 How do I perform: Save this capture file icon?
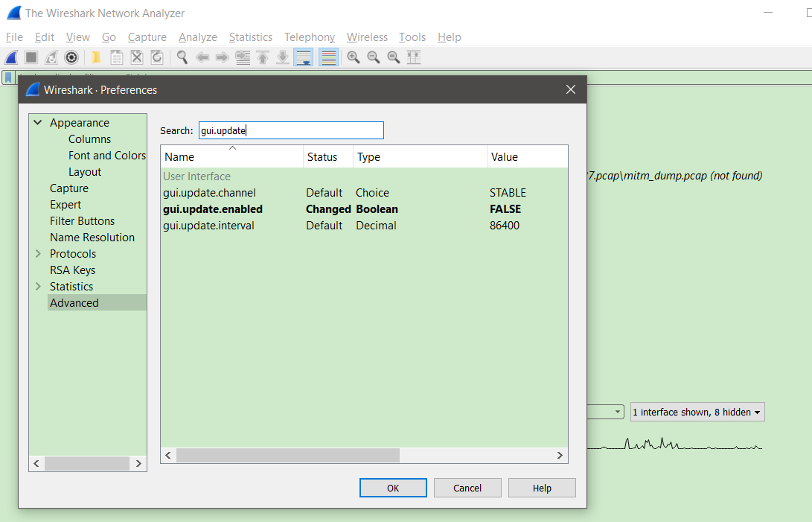(117, 57)
